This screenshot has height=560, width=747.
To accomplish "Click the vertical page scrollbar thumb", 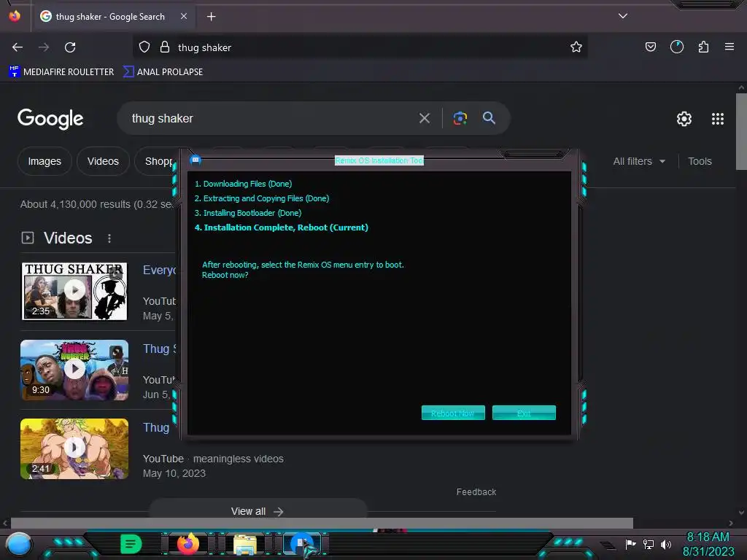I will pyautogui.click(x=741, y=131).
